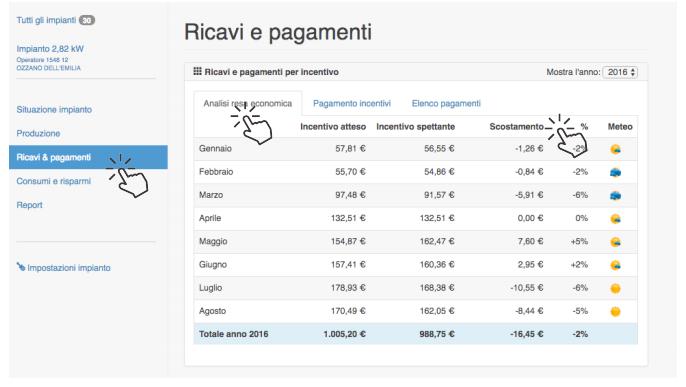
Task: Click the 30 plants count badge
Action: (87, 20)
